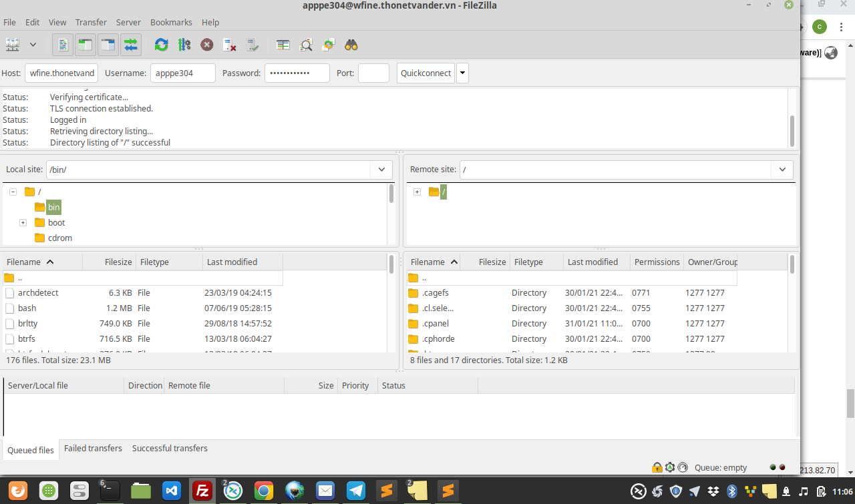Open the Local site path dropdown

(381, 170)
